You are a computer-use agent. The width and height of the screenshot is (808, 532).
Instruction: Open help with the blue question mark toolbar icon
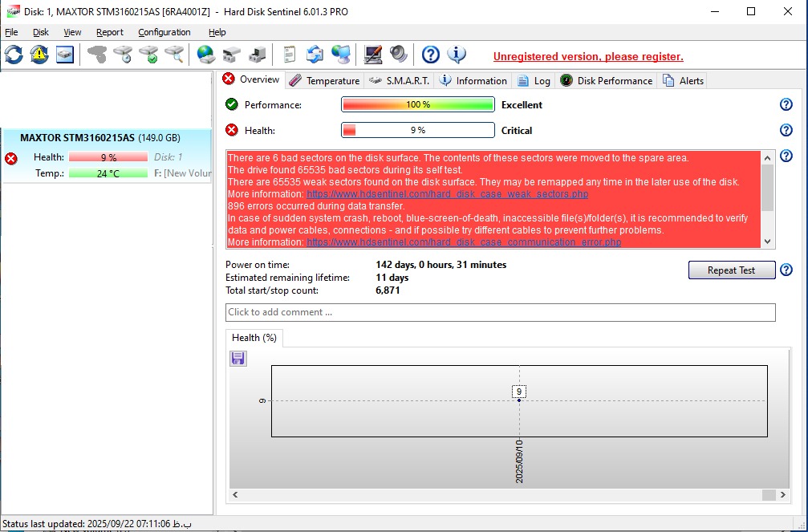[431, 55]
